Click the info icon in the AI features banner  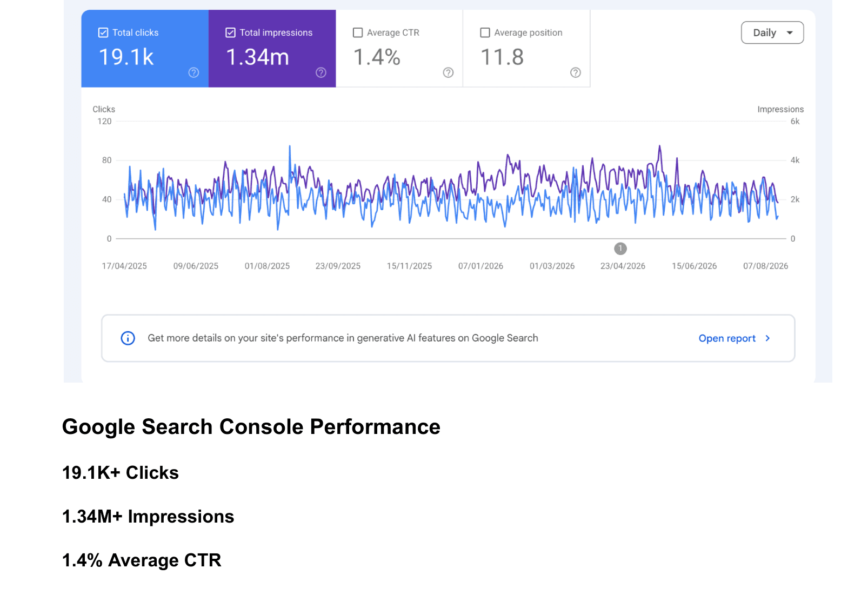pyautogui.click(x=128, y=338)
